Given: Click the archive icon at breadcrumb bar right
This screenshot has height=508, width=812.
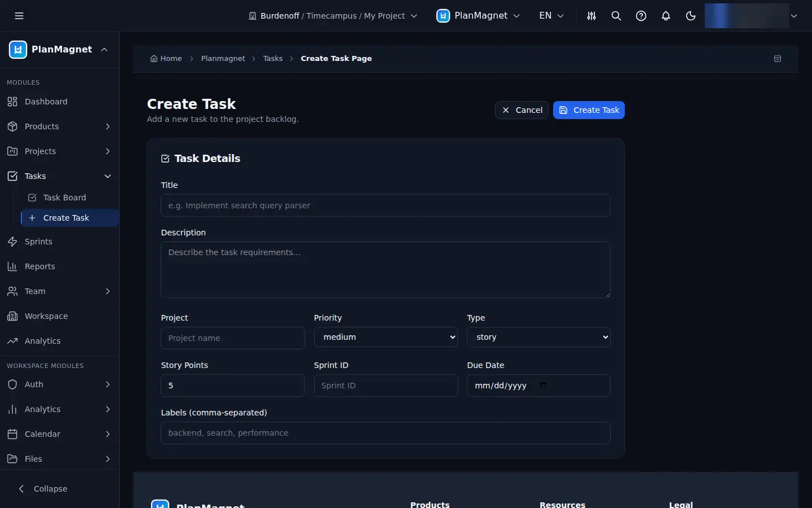Looking at the screenshot, I should pyautogui.click(x=778, y=59).
